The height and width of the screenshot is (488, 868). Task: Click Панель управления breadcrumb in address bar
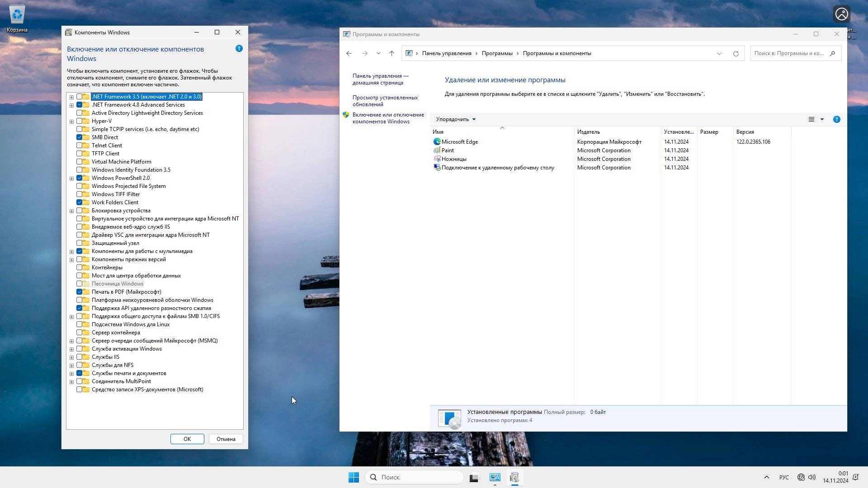click(x=447, y=53)
